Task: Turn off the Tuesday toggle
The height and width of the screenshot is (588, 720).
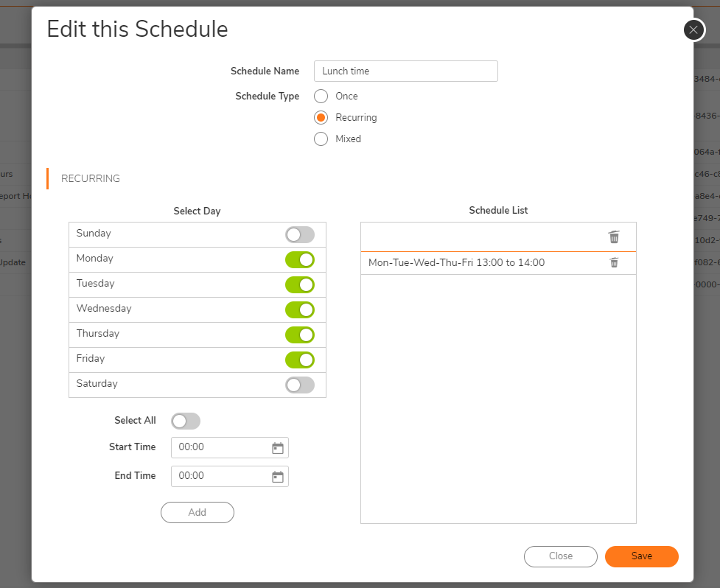Action: 300,284
